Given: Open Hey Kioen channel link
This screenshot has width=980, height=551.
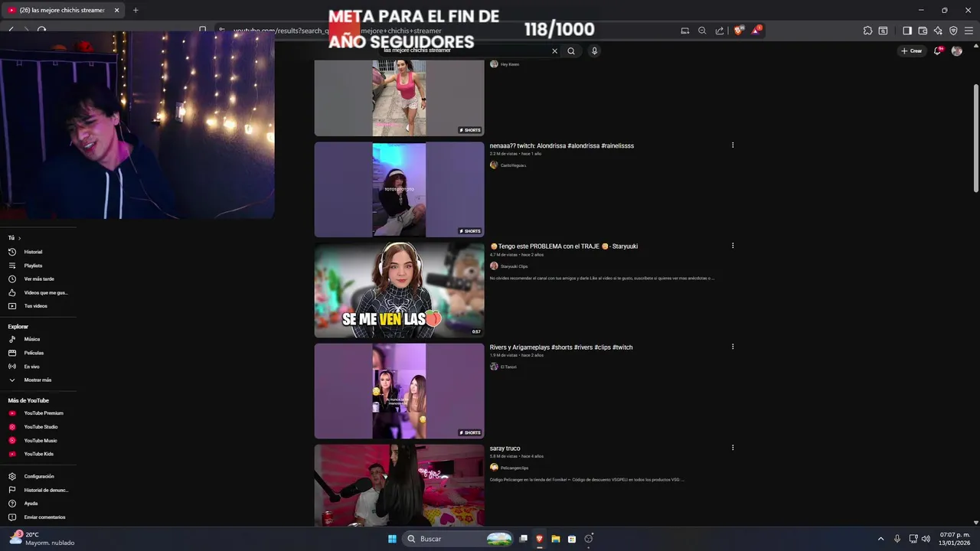Looking at the screenshot, I should click(510, 64).
